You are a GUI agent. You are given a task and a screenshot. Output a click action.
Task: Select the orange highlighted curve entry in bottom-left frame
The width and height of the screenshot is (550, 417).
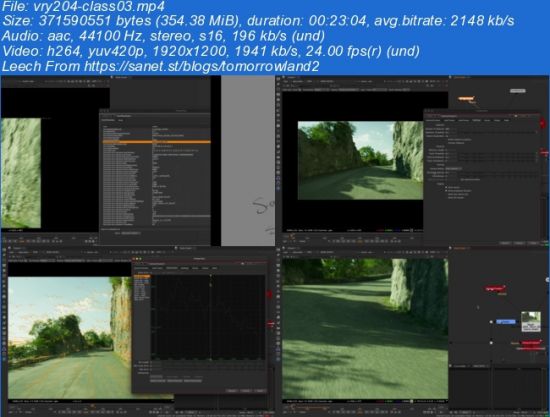142,277
